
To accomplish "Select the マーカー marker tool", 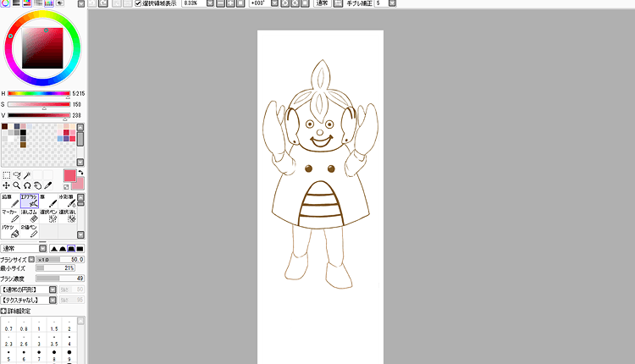I will [10, 216].
